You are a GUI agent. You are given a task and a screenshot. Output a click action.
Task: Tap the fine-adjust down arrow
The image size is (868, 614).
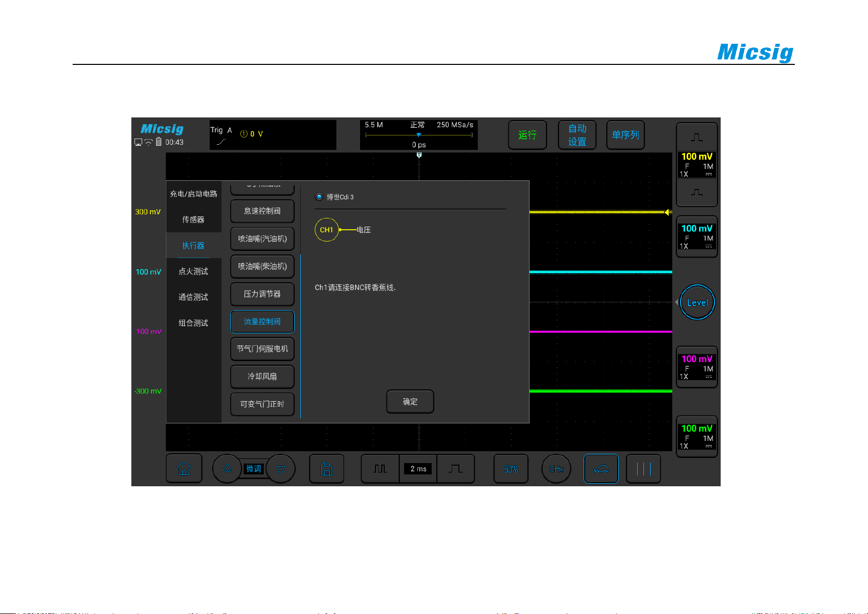point(281,469)
